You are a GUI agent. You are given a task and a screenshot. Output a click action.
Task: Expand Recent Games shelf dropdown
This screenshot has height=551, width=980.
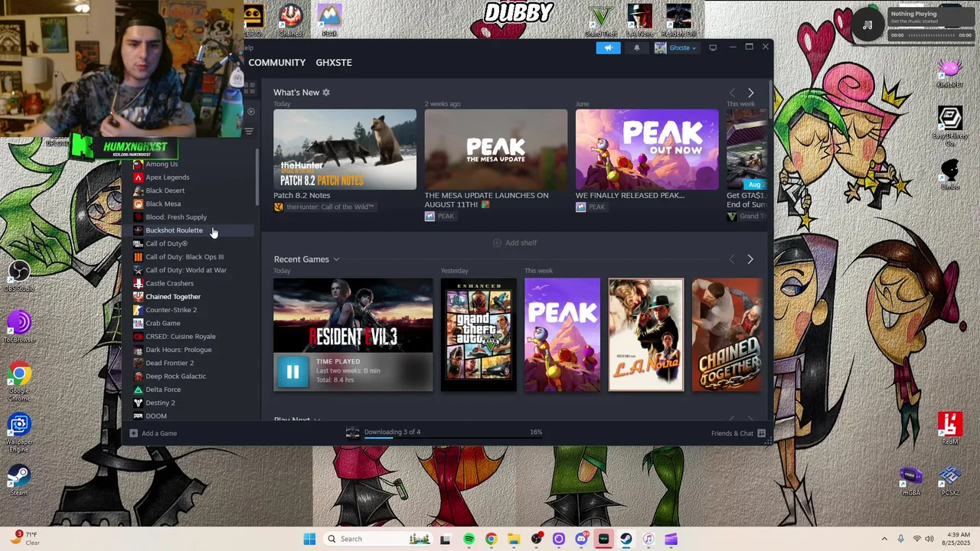pos(336,259)
